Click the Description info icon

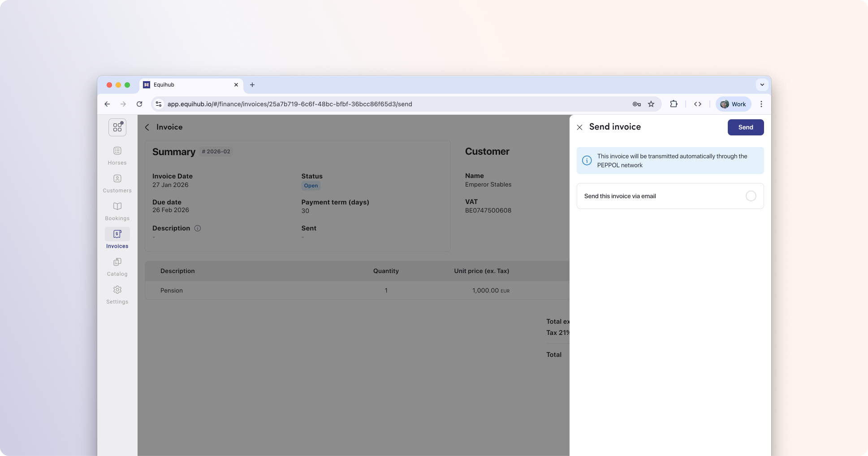click(x=198, y=228)
